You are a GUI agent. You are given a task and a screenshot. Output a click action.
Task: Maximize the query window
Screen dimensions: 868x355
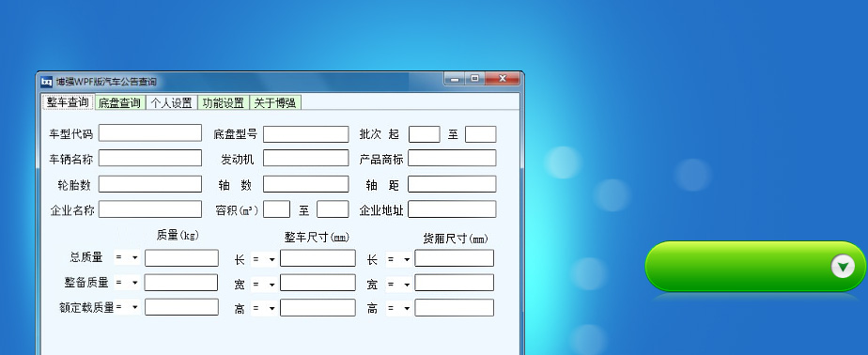click(x=475, y=79)
